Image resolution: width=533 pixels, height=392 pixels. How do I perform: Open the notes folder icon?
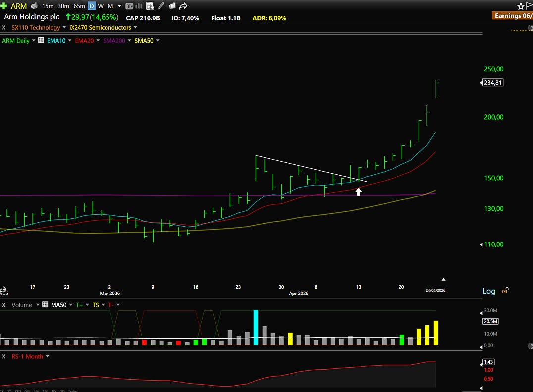pos(172,6)
